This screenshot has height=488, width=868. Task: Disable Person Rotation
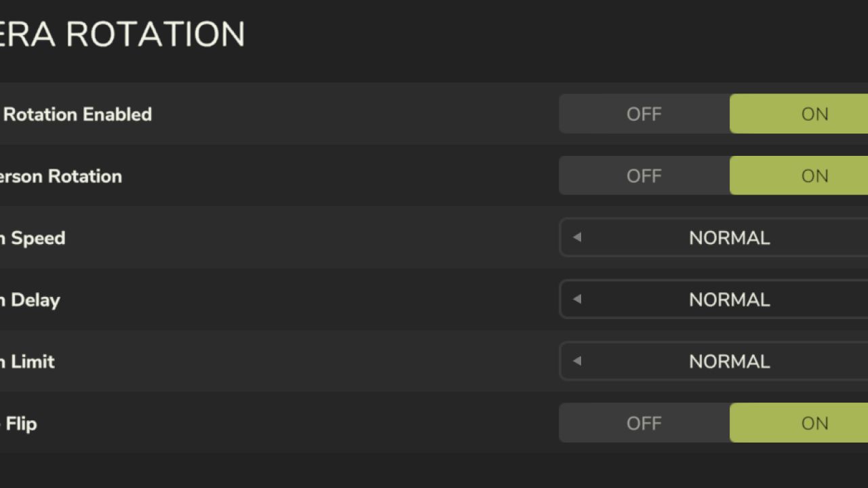pos(643,176)
